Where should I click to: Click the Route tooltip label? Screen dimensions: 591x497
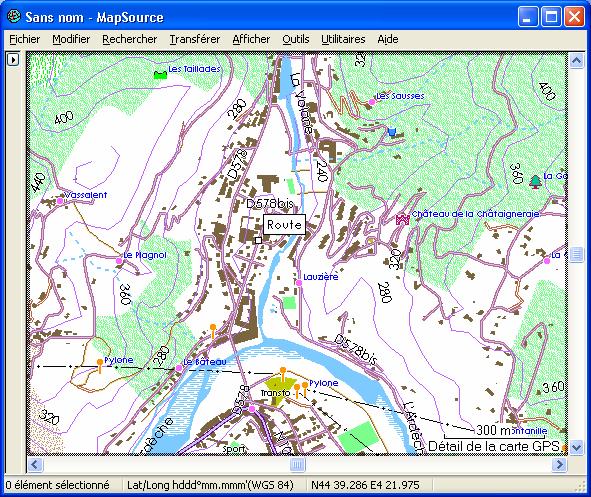(x=284, y=225)
